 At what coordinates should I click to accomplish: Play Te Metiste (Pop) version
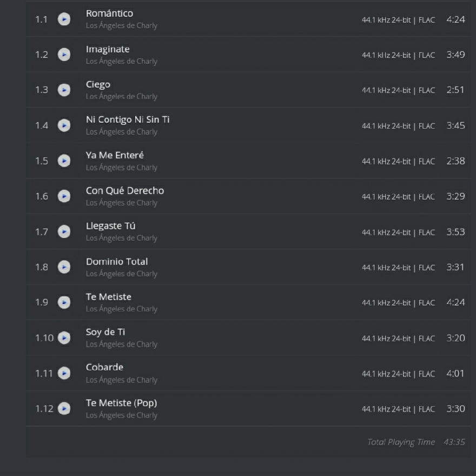pos(64,408)
